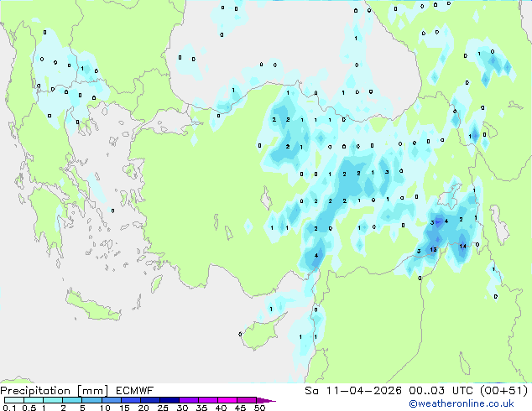The width and height of the screenshot is (532, 411).
Task: Click the '30' legend scale label
Action: click(x=182, y=408)
